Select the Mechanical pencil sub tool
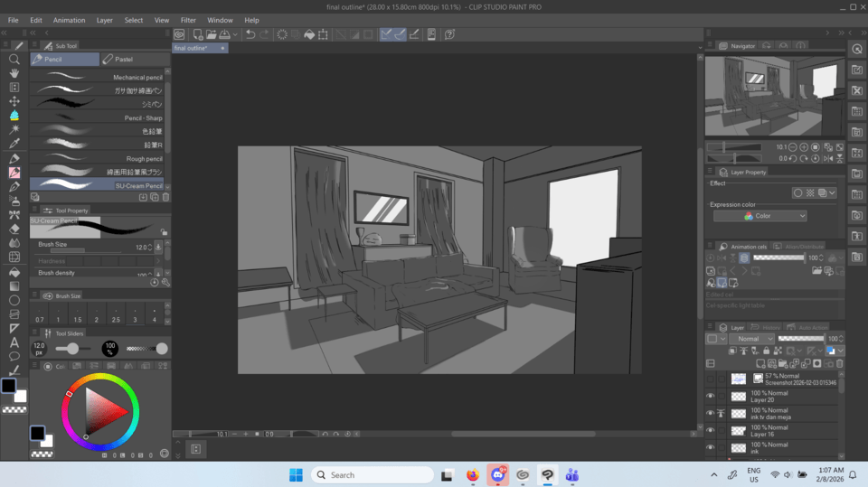 (x=97, y=77)
